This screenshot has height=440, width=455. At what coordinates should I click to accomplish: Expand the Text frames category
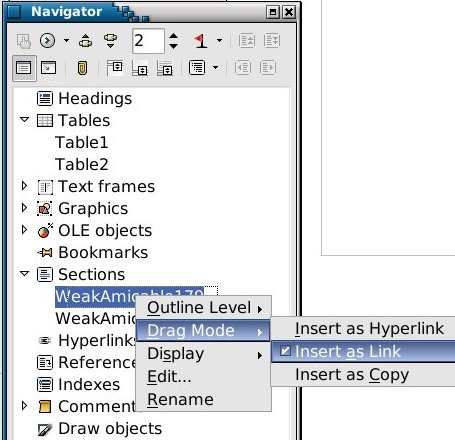[x=24, y=186]
